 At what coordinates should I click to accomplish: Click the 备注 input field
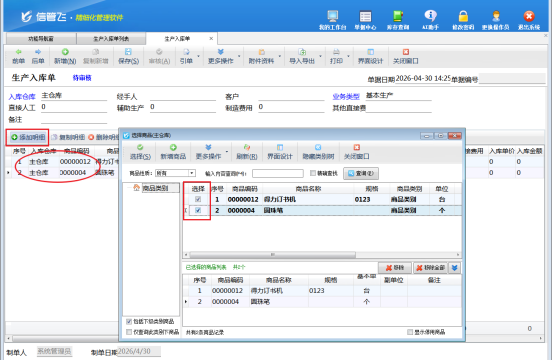coord(74,120)
